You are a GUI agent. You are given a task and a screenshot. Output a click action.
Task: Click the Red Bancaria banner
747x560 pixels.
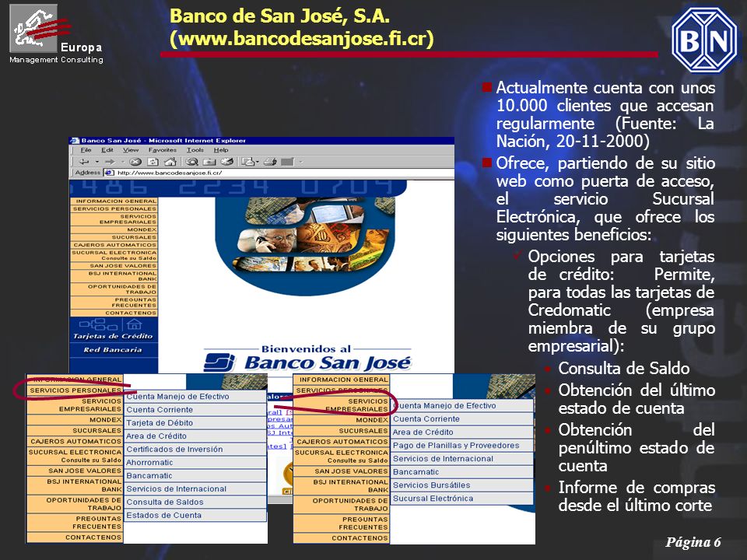point(113,350)
